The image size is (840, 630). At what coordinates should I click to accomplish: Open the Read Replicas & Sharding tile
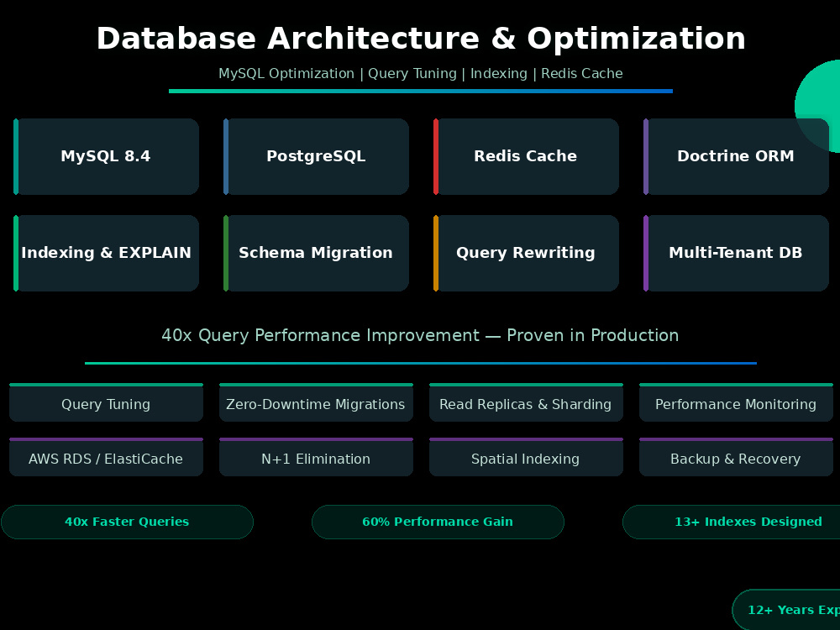(526, 402)
